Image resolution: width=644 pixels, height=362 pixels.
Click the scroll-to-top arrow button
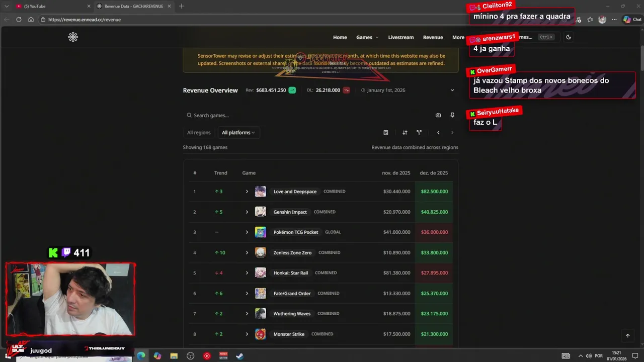click(x=627, y=335)
